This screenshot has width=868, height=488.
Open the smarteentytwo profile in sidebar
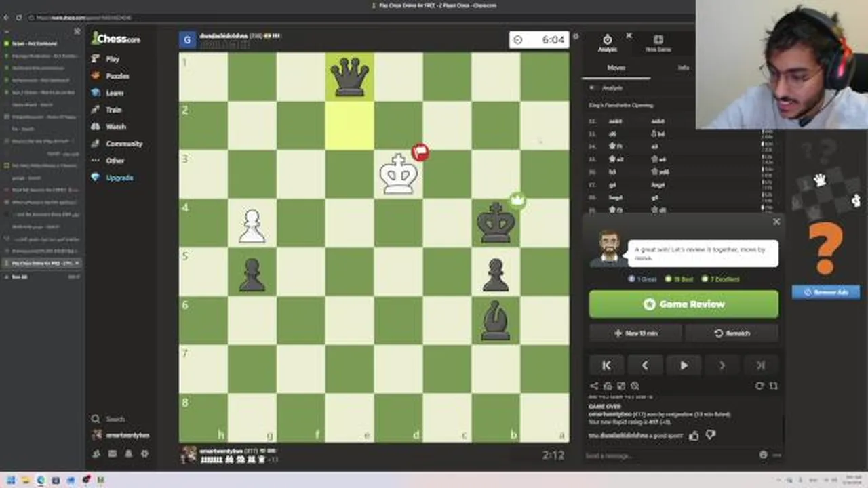(x=121, y=435)
